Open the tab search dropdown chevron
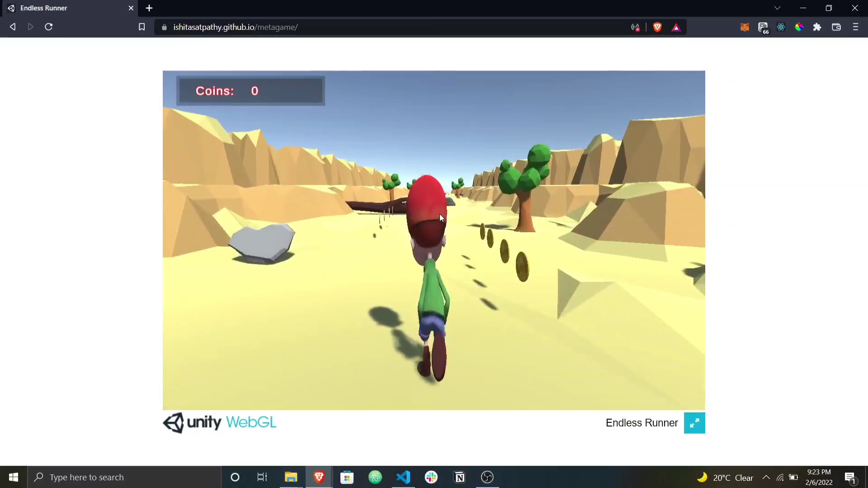Screen dimensions: 868x488 pyautogui.click(x=777, y=8)
